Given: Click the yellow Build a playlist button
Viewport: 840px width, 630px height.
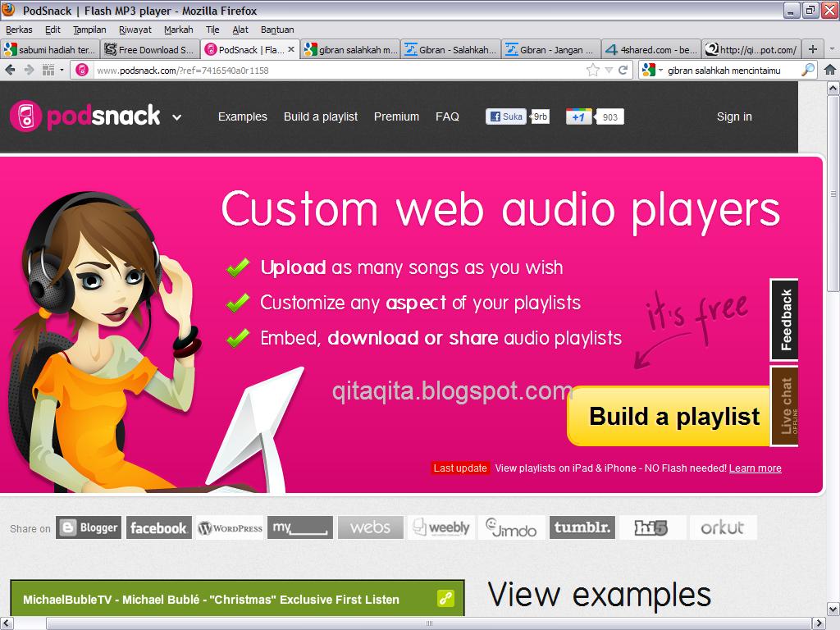Looking at the screenshot, I should point(669,416).
